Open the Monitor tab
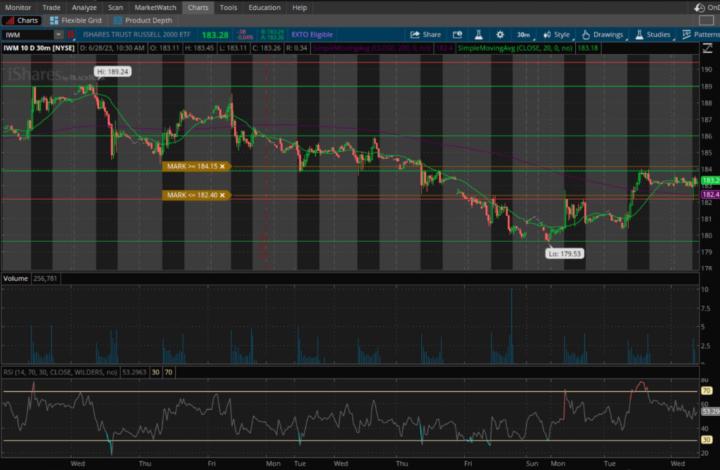720x470 pixels. click(18, 7)
